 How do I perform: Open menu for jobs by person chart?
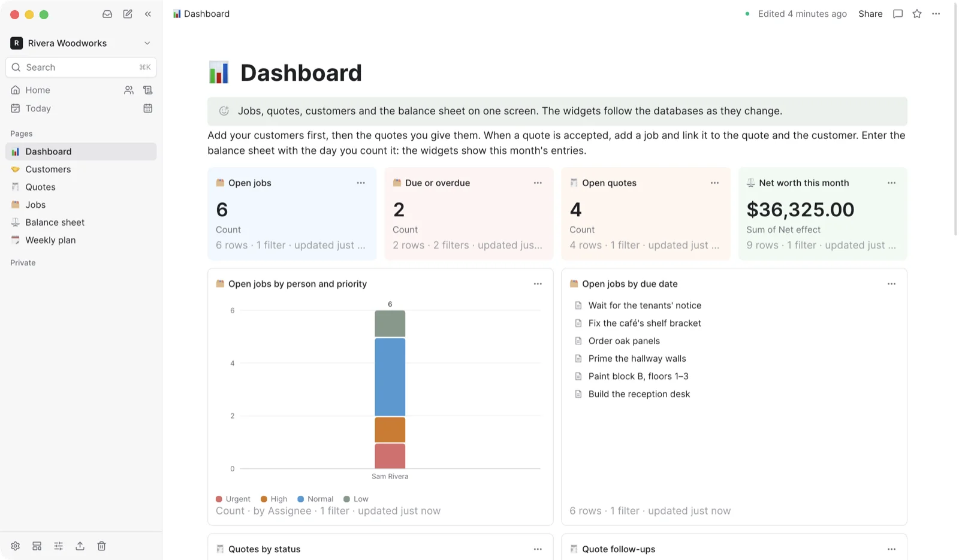click(538, 284)
